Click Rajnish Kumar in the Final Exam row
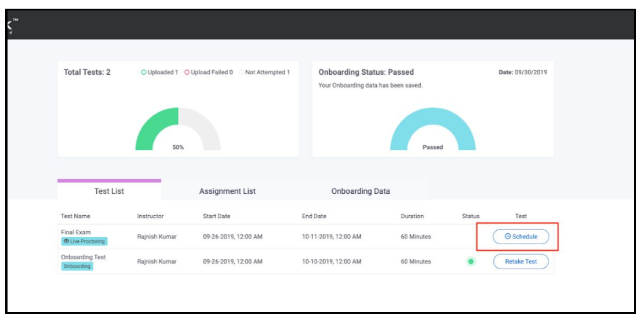This screenshot has width=644, height=319. 157,237
